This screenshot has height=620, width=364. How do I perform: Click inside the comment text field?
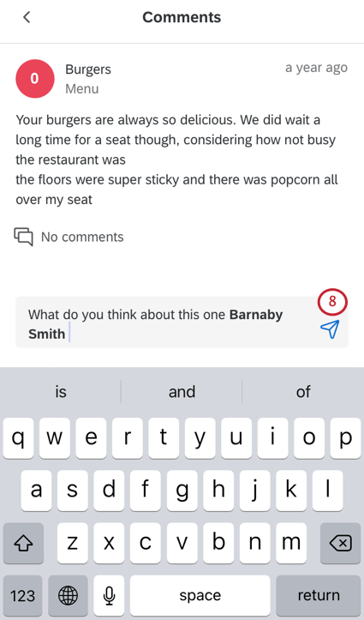166,322
